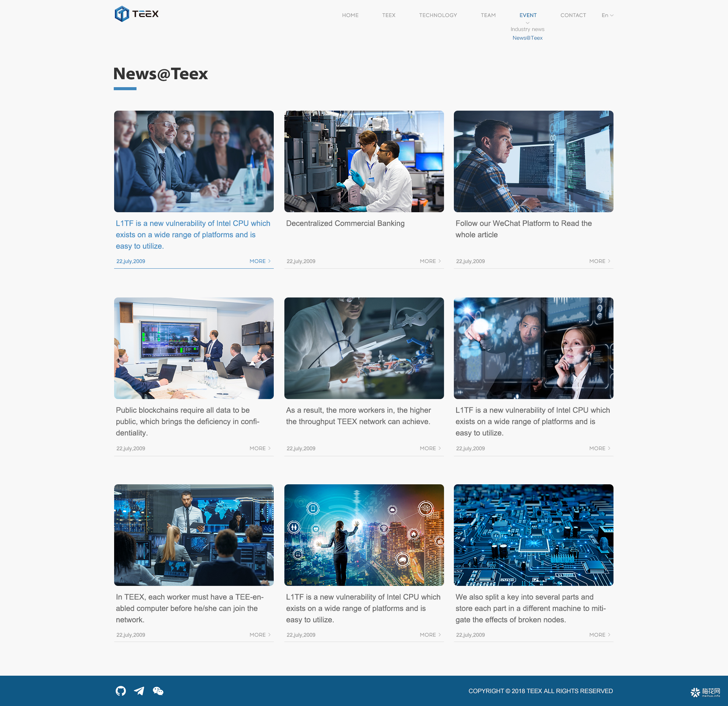Click the News@Teex page heading
Screen dimensions: 728x706
pos(161,74)
